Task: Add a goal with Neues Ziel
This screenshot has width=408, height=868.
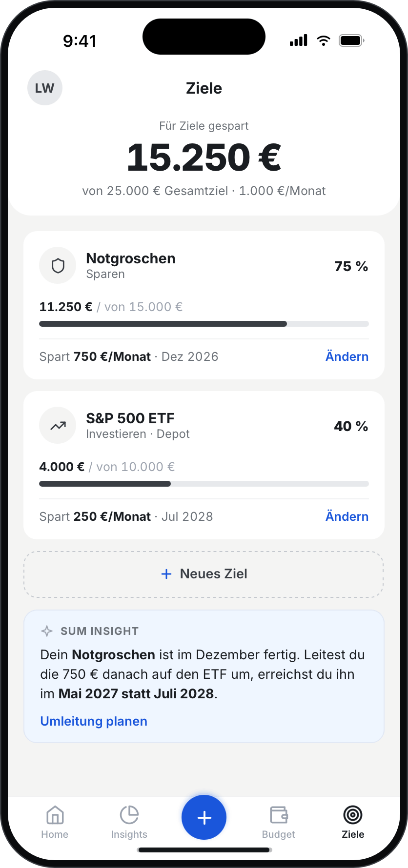Action: click(x=204, y=574)
